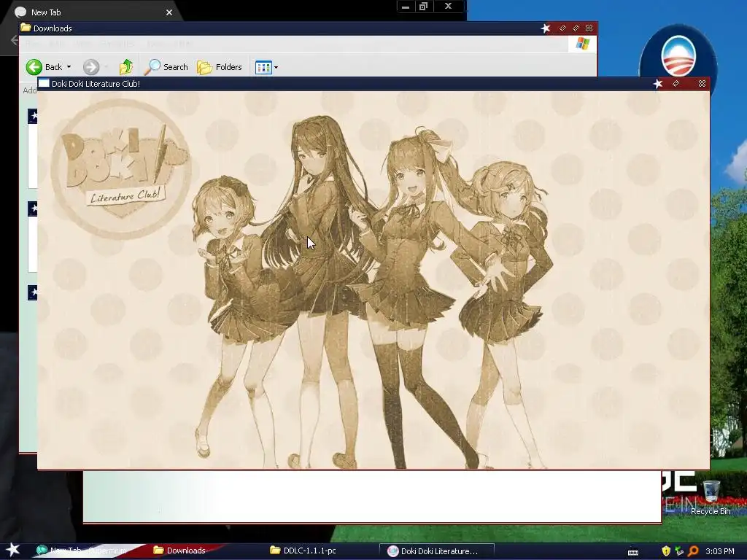Click the orange magnifier tray icon
The image size is (747, 560).
click(x=693, y=551)
